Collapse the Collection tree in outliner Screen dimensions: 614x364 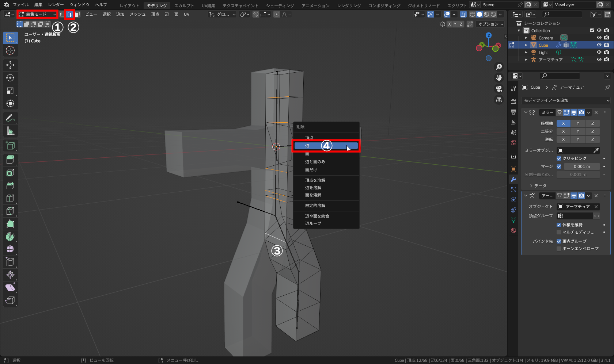(x=519, y=31)
